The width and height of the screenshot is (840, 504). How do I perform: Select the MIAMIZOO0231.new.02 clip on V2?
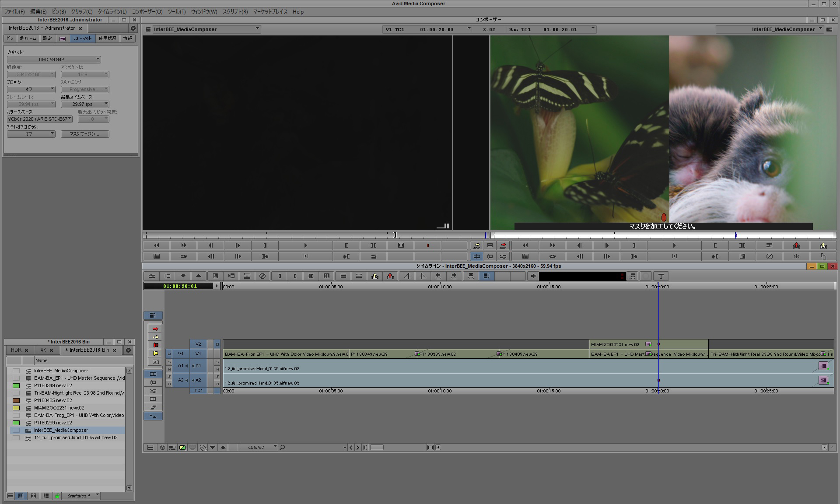[x=615, y=344]
